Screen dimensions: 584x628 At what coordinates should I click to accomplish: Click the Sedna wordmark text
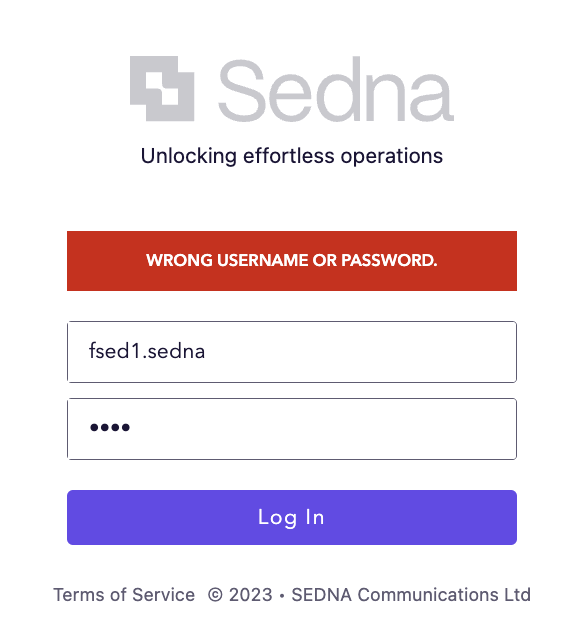[x=336, y=89]
